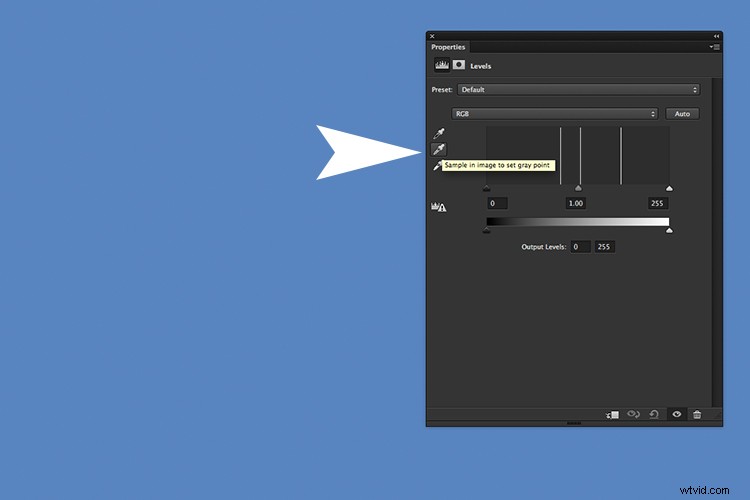Select the gray point eyedropper
Viewport: 750px width, 500px height.
click(x=439, y=149)
